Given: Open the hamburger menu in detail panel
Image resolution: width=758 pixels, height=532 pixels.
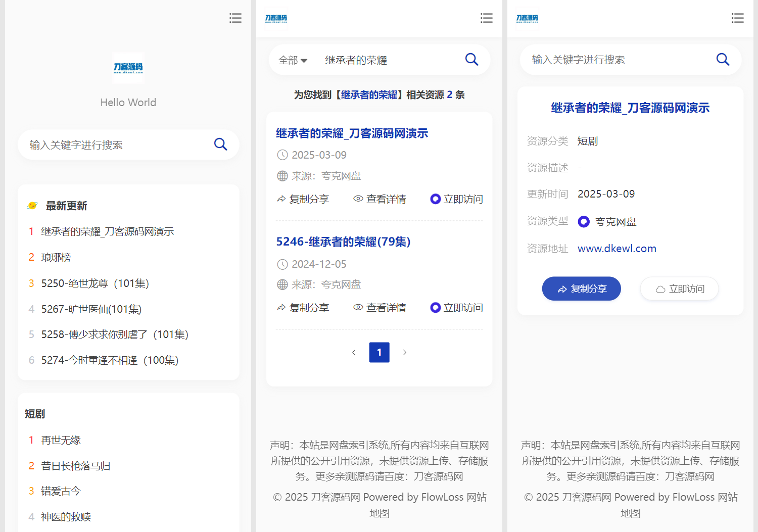Looking at the screenshot, I should pos(738,18).
